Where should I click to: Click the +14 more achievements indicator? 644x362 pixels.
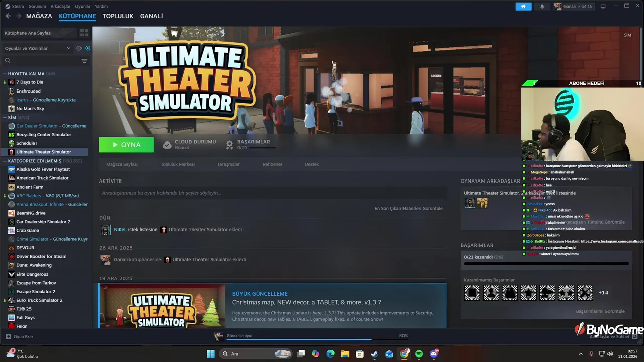[603, 293]
